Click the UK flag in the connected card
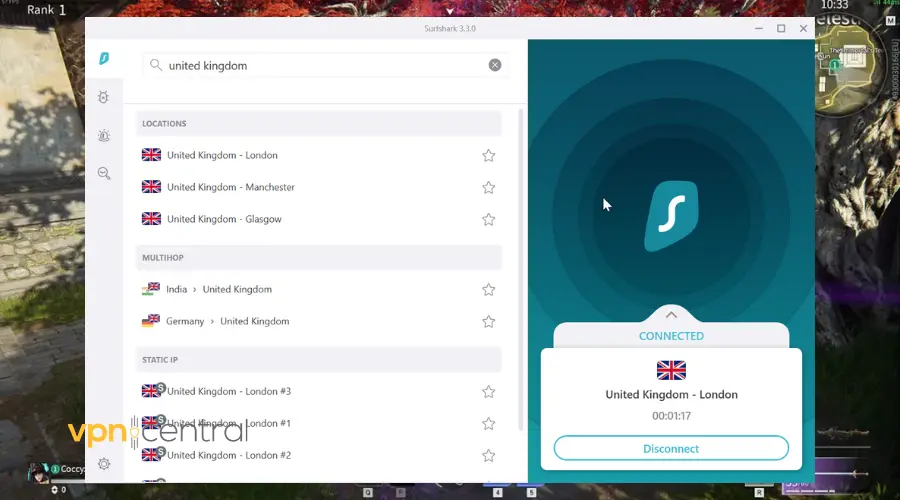 coord(671,370)
